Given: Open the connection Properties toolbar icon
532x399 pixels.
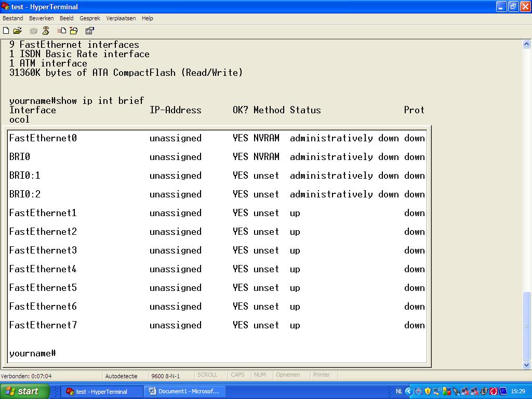Looking at the screenshot, I should 89,31.
